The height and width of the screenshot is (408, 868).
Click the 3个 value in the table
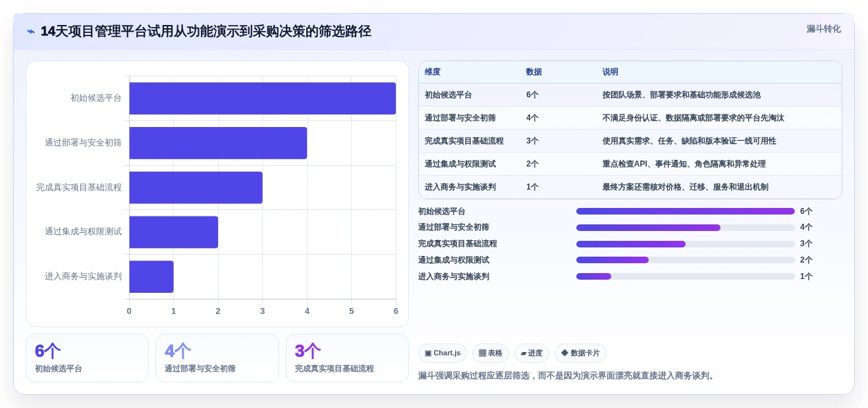[532, 141]
